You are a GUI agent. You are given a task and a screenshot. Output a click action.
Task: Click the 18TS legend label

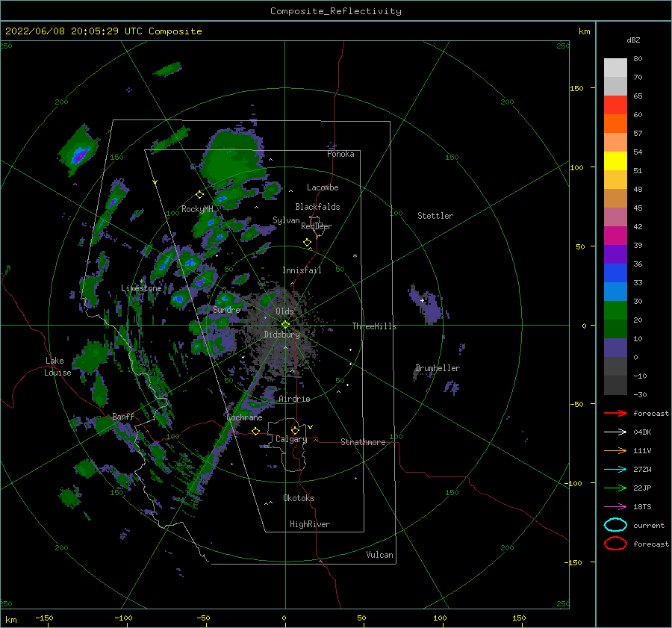642,507
